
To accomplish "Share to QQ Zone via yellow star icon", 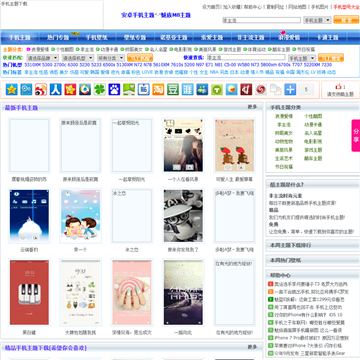I will (x=12, y=89).
